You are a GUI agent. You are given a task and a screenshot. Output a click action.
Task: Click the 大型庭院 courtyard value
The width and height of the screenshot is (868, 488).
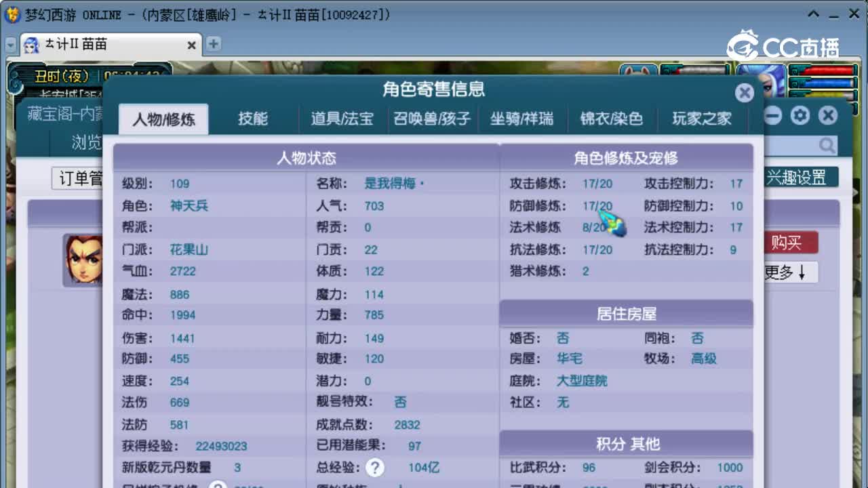point(582,381)
